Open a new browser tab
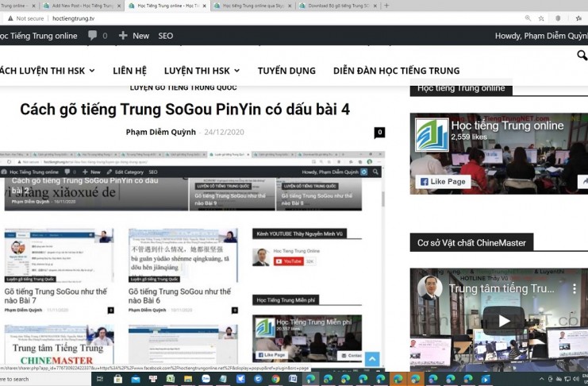 pos(386,6)
